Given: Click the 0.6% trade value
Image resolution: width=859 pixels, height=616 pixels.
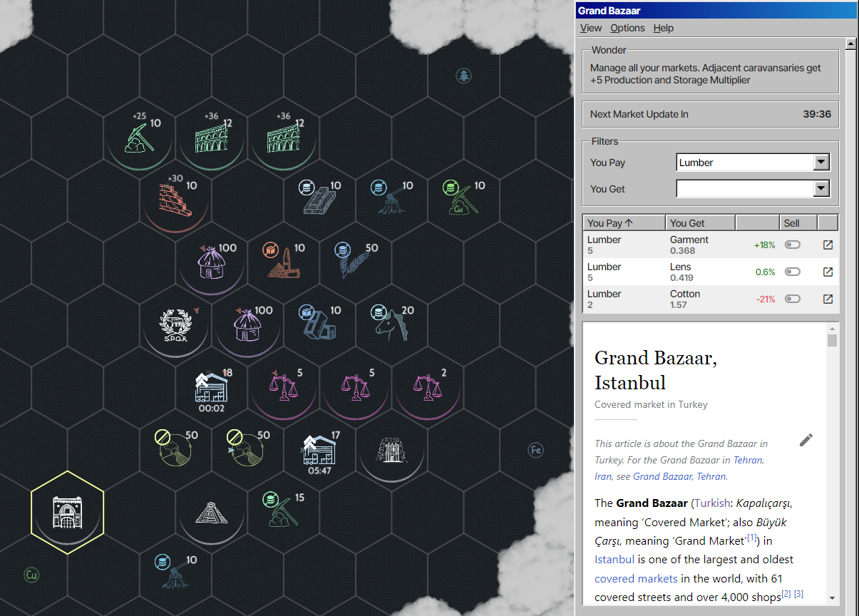Looking at the screenshot, I should coord(765,272).
